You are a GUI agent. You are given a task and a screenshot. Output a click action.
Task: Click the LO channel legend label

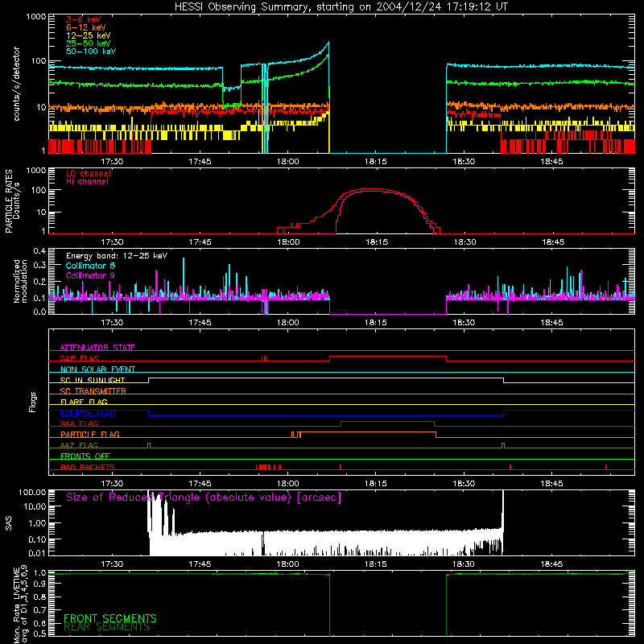click(x=89, y=173)
